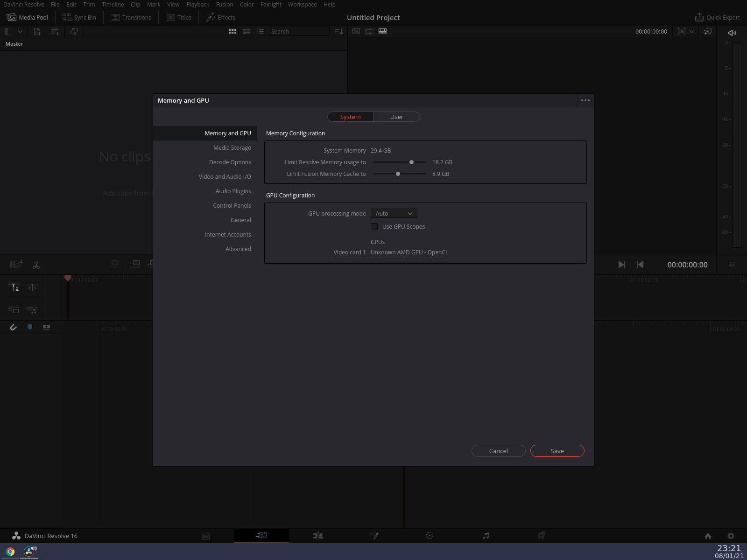The image size is (747, 560).
Task: Switch to the User preferences toggle
Action: click(x=396, y=117)
